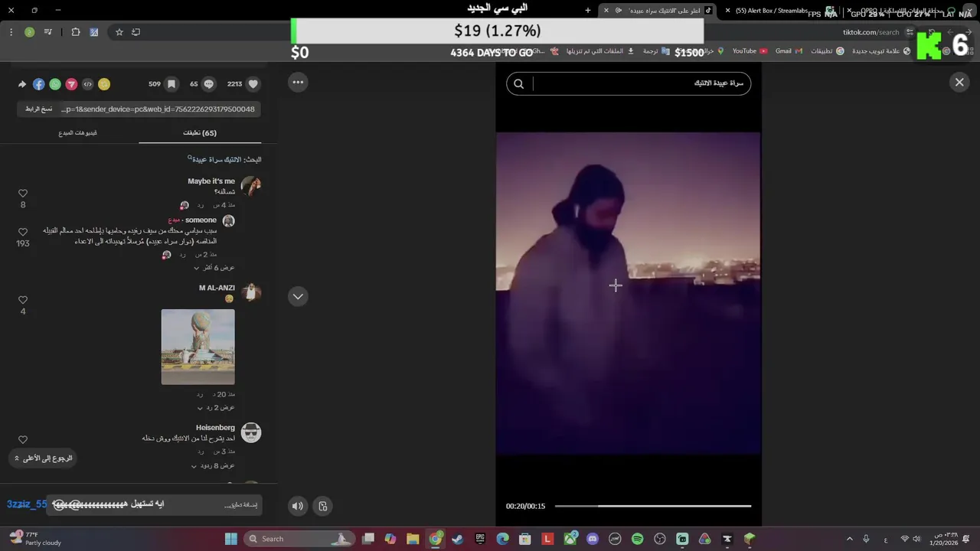Like the video with heart icon showing 2213
Viewport: 980px width, 551px height.
click(253, 84)
